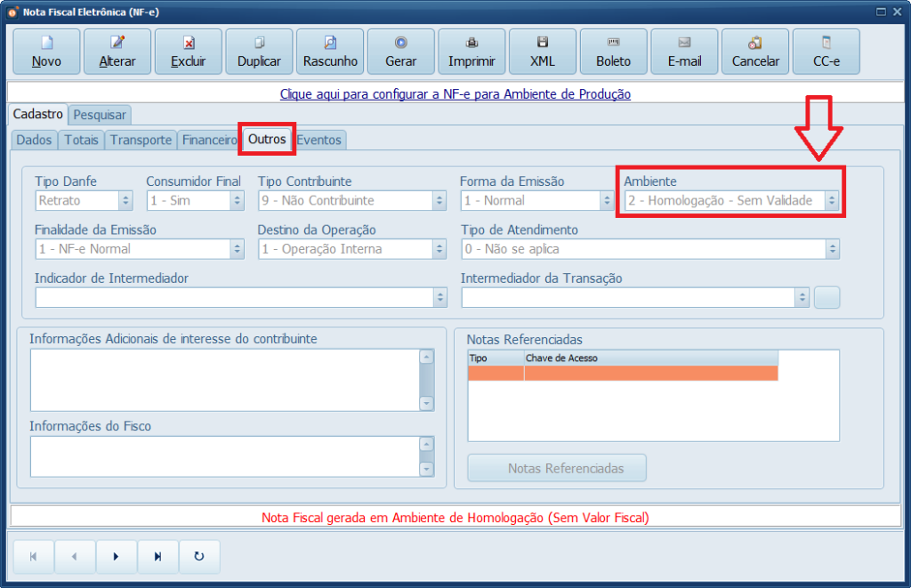
Task: Open the Consumidor Final dropdown
Action: (237, 201)
